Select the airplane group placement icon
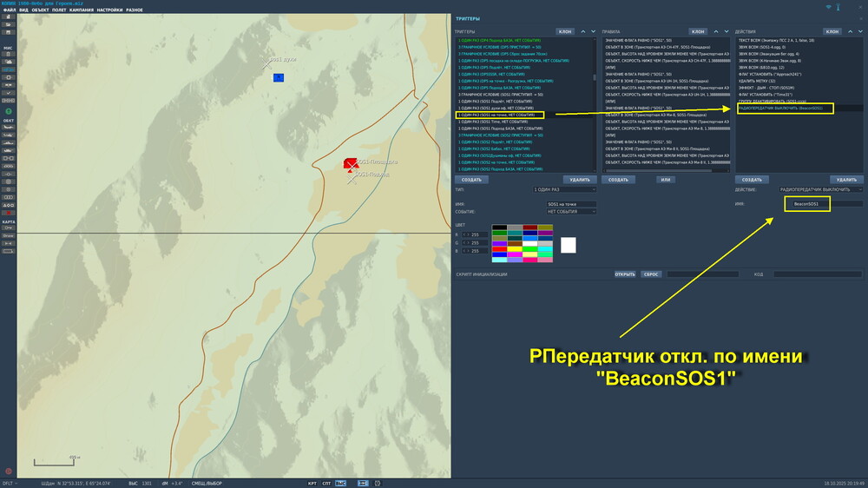The image size is (868, 488). 9,128
